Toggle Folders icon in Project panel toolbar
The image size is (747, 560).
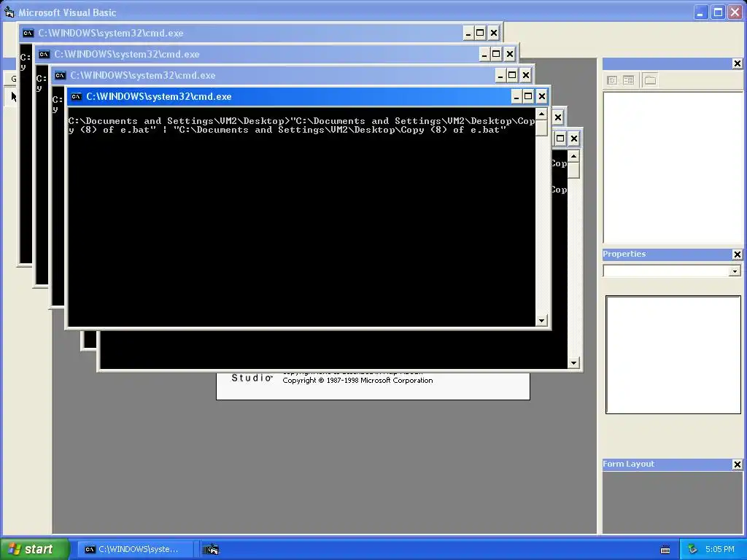coord(650,80)
